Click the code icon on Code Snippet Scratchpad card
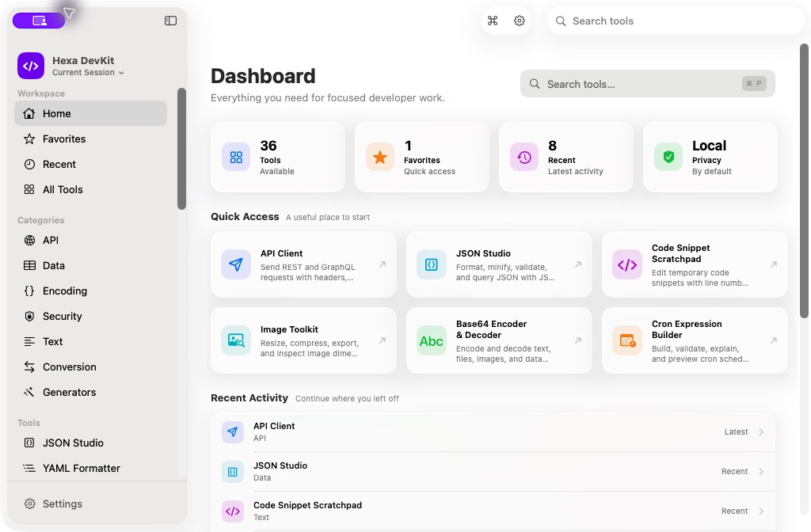 627,264
